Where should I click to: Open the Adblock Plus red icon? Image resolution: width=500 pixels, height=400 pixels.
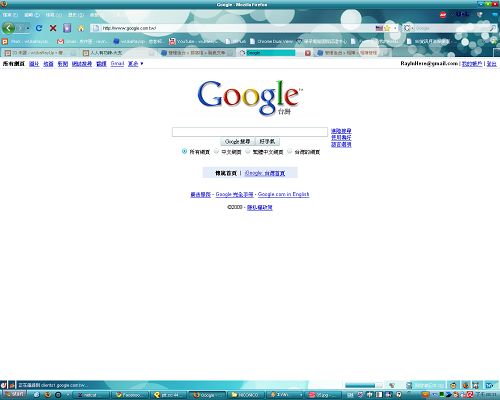point(443,15)
